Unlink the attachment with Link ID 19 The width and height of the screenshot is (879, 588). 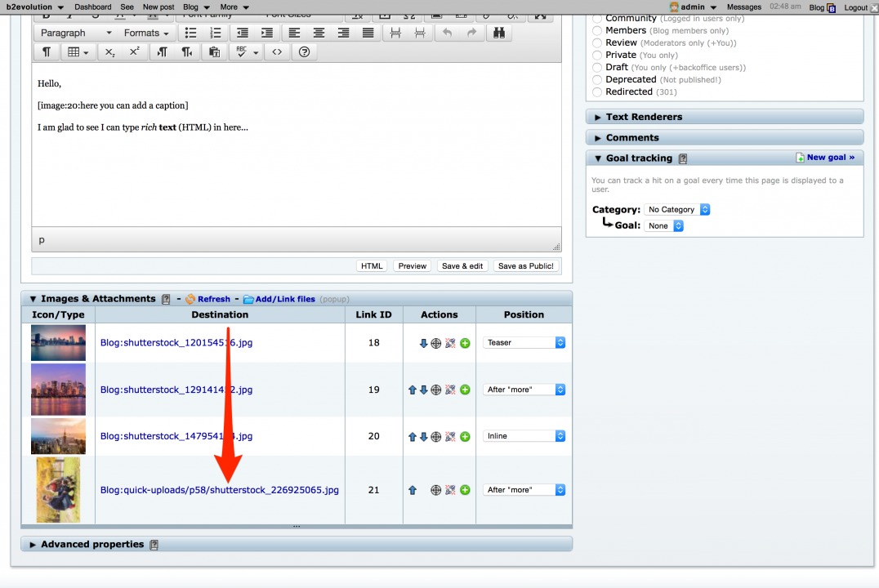(450, 390)
